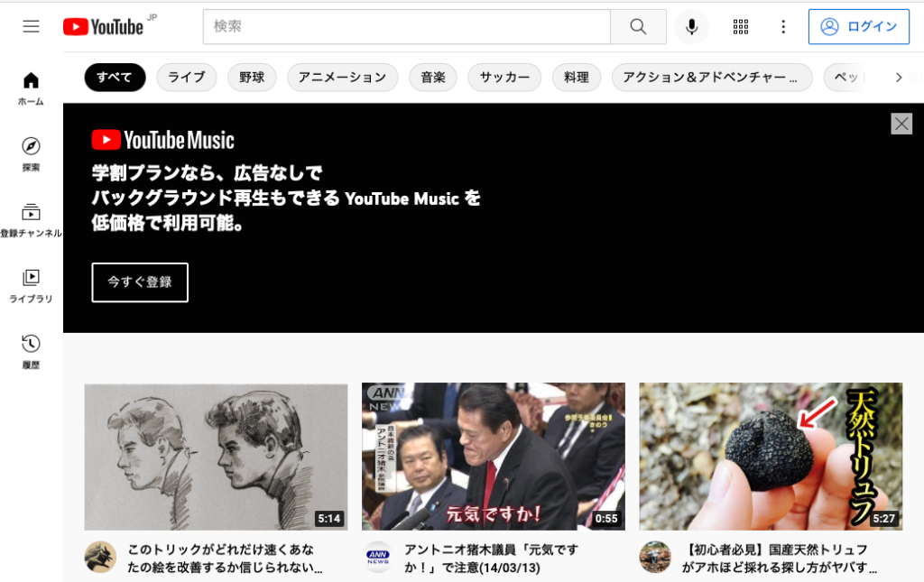
Task: Start a voice search with the microphone
Action: pyautogui.click(x=692, y=26)
